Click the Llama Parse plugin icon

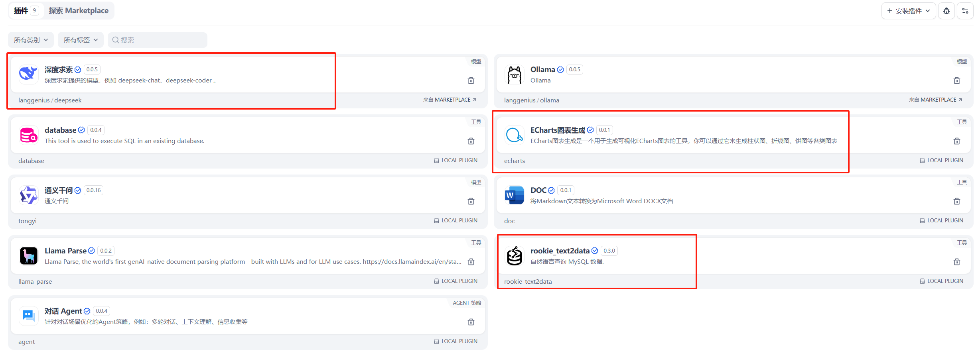[28, 255]
